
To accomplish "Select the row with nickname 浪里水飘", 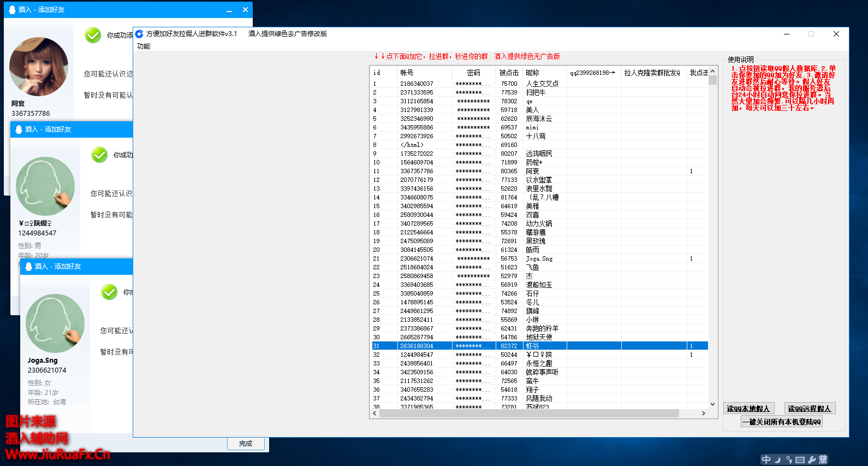I will coord(539,188).
